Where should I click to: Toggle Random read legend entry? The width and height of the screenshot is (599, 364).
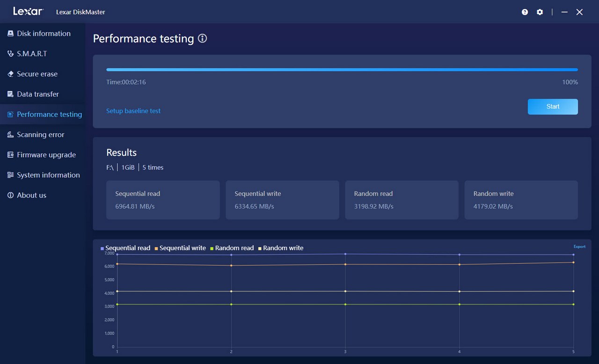pyautogui.click(x=232, y=248)
